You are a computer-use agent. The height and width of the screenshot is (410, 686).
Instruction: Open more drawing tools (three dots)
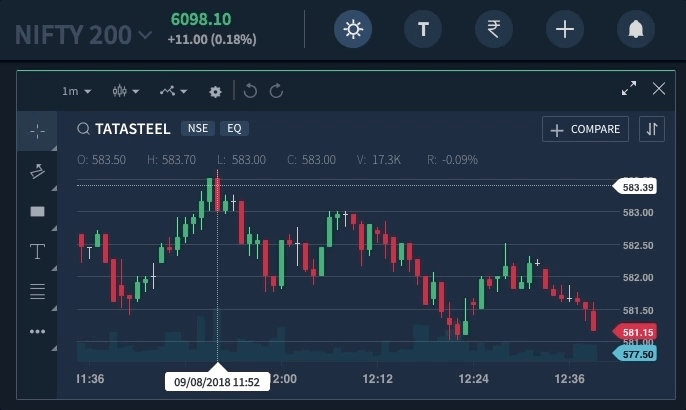point(38,331)
